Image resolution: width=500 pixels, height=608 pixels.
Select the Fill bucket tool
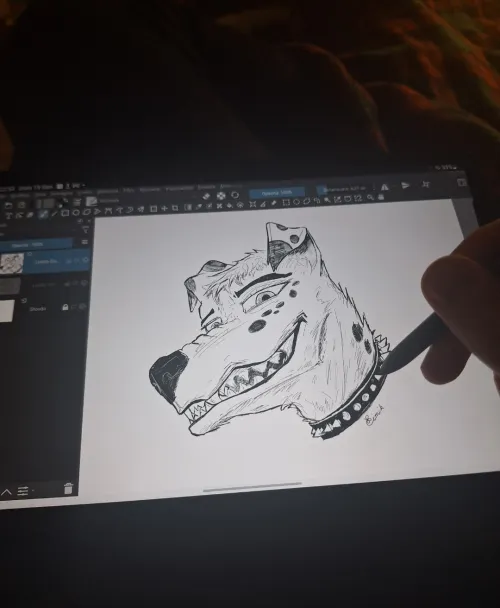(229, 206)
